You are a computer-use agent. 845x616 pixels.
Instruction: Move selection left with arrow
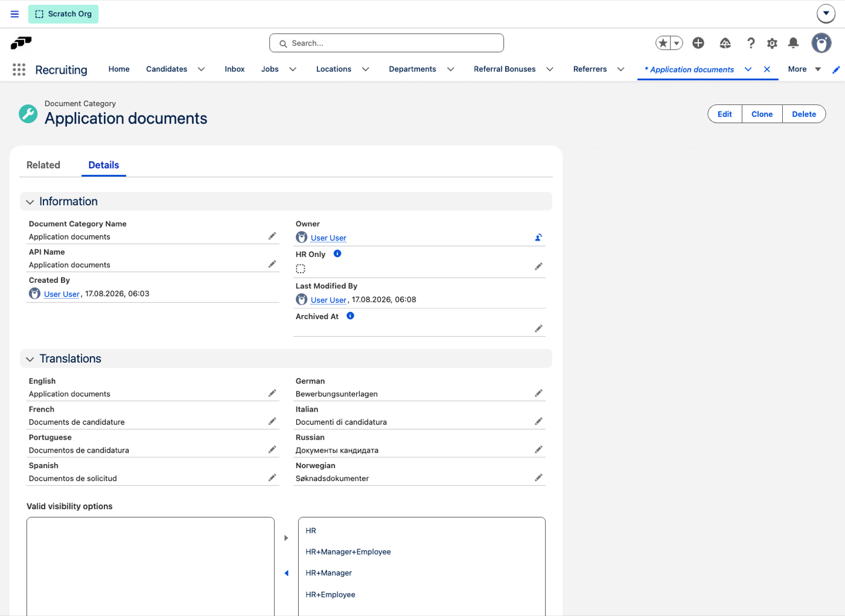pyautogui.click(x=286, y=573)
